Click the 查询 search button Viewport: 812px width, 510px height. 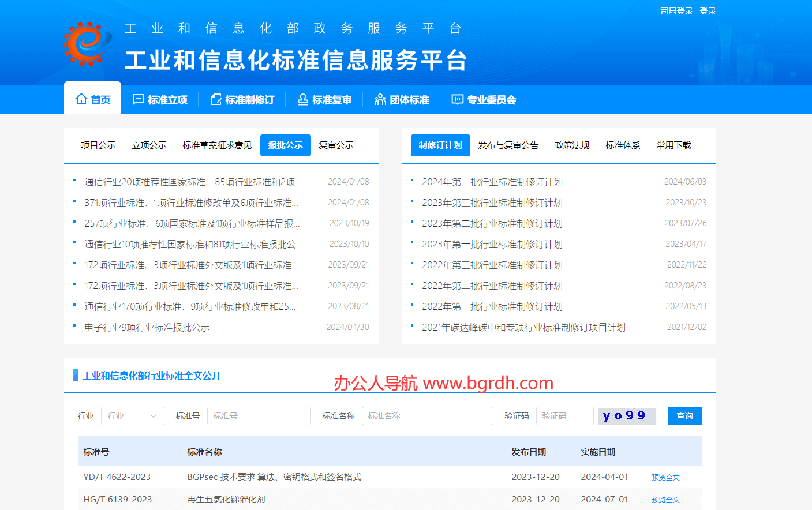(684, 415)
